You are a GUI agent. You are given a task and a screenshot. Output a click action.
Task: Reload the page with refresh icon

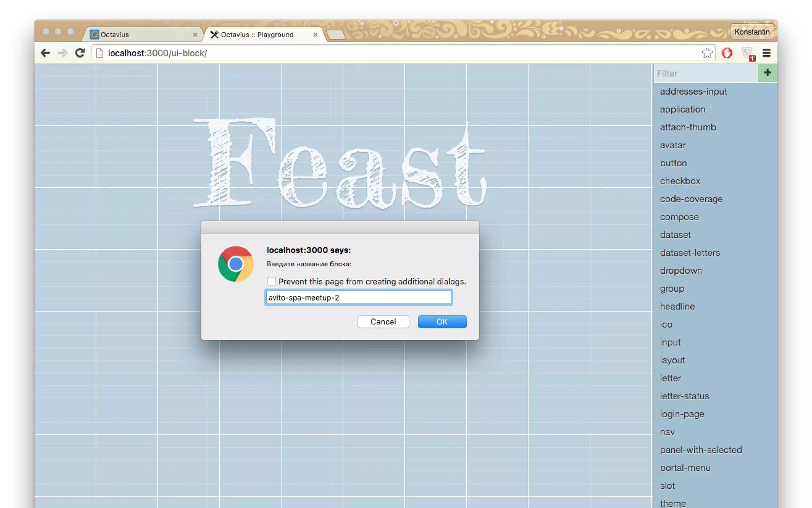80,53
